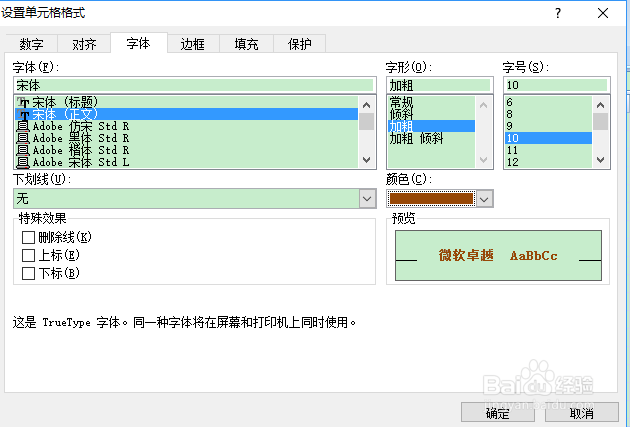Click the help question mark button
The image size is (630, 427).
coord(558,13)
